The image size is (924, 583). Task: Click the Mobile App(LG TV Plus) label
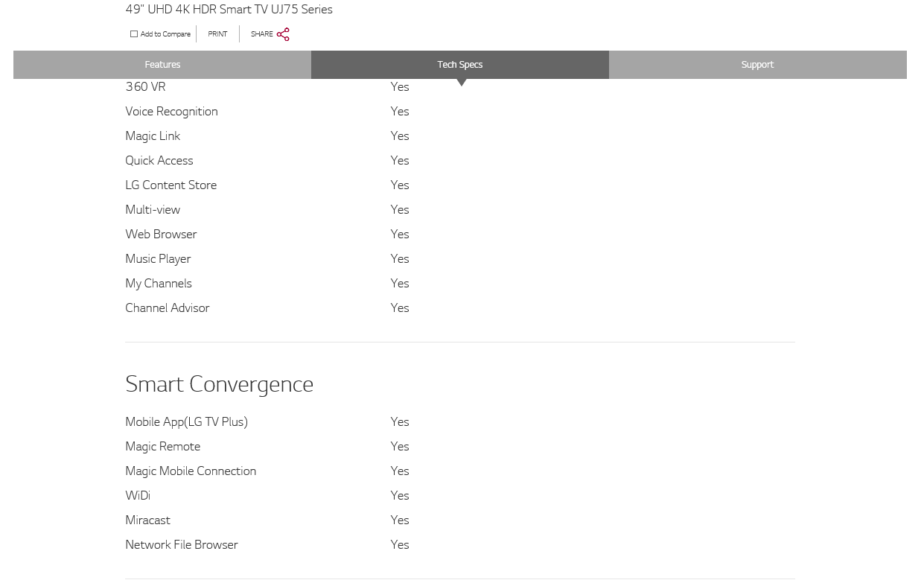coord(186,422)
